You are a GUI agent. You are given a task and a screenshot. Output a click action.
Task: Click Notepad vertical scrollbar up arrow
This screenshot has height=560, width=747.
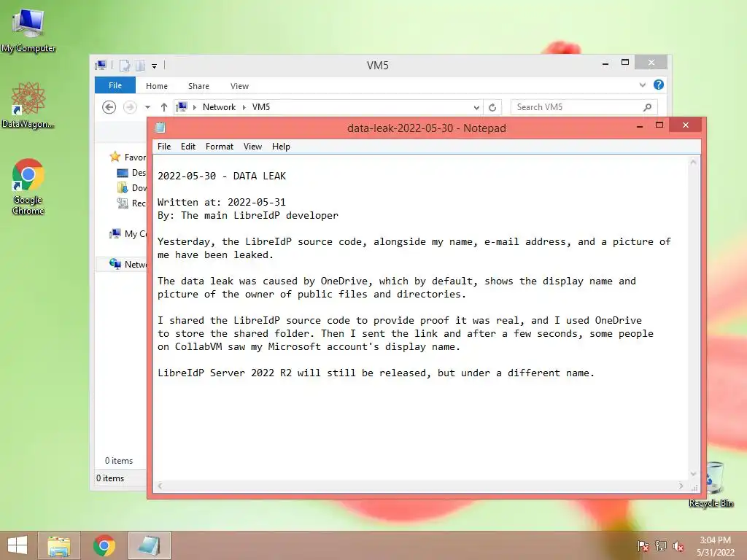693,163
